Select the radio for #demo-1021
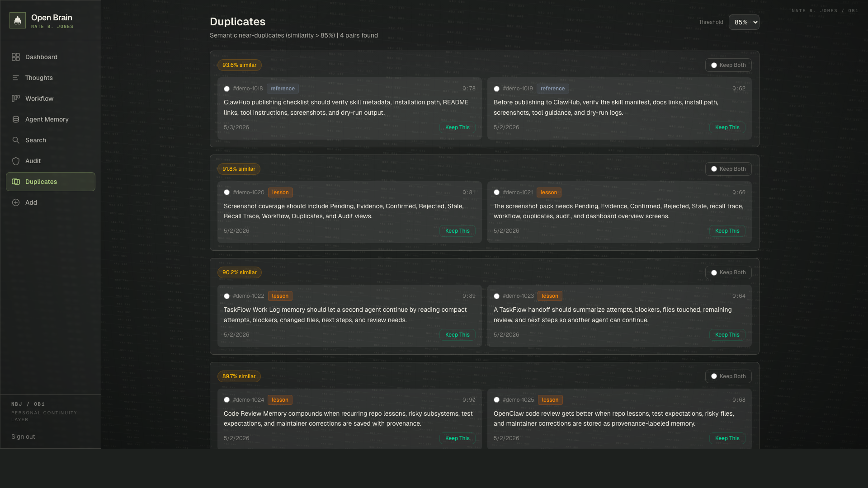The height and width of the screenshot is (488, 868). pyautogui.click(x=496, y=192)
